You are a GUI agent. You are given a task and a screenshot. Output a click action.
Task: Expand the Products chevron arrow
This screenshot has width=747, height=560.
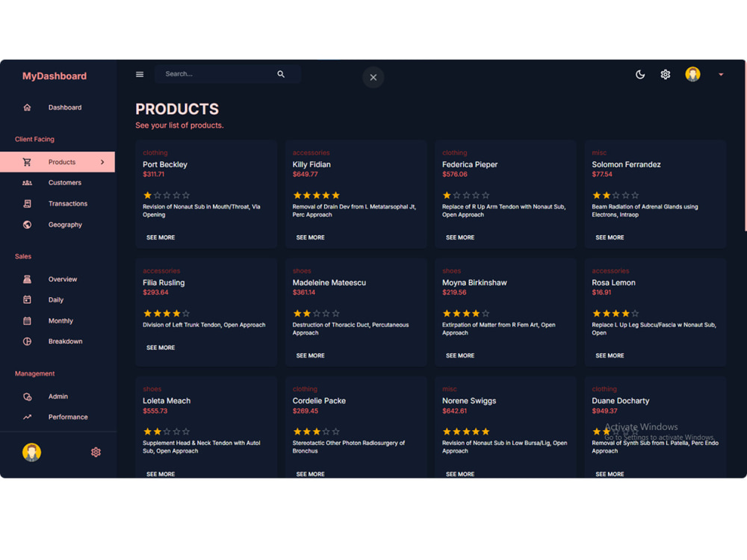point(102,162)
